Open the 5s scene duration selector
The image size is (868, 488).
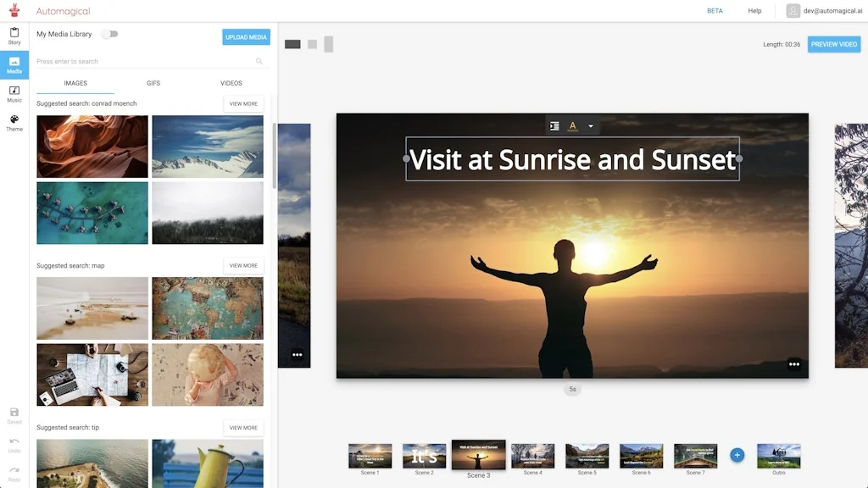pyautogui.click(x=572, y=390)
